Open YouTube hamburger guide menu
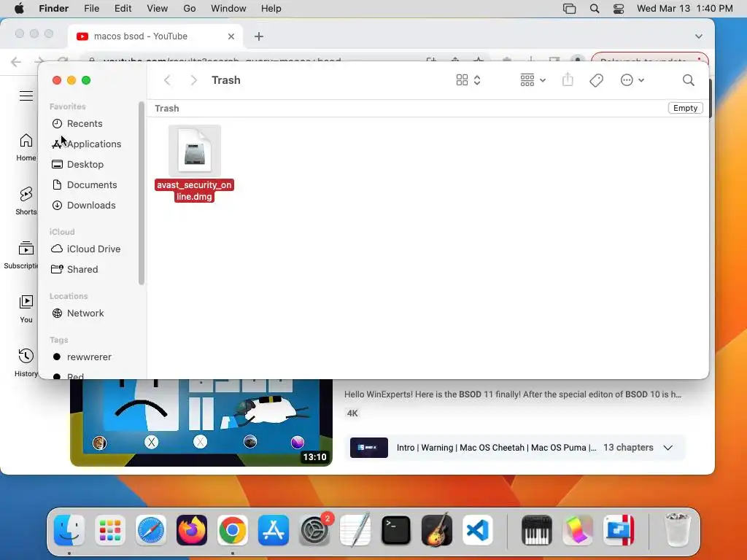 (x=26, y=96)
